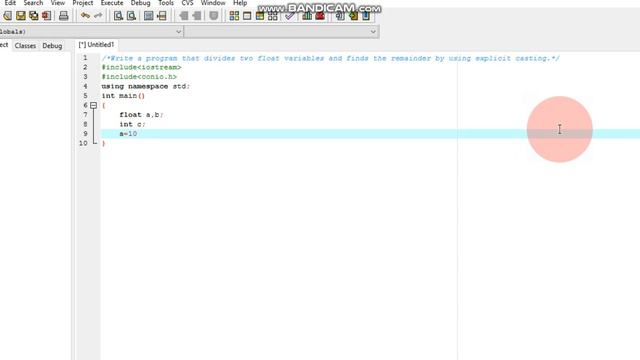Viewport: 640px width, 360px height.
Task: Click the Compile and Run toolbar icon
Action: 260,16
